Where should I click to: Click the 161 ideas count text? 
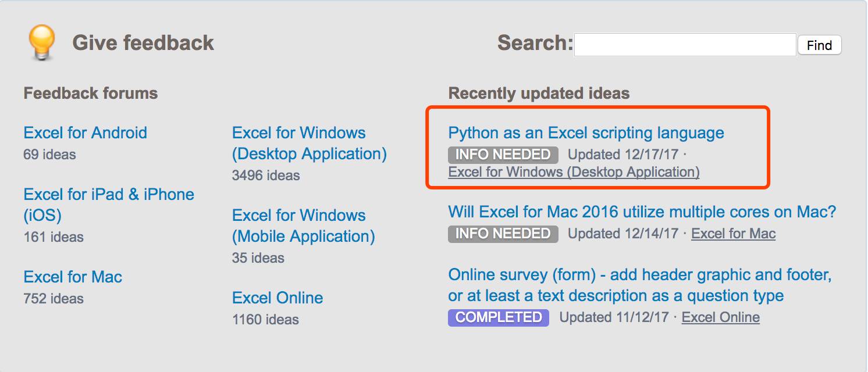click(x=54, y=237)
